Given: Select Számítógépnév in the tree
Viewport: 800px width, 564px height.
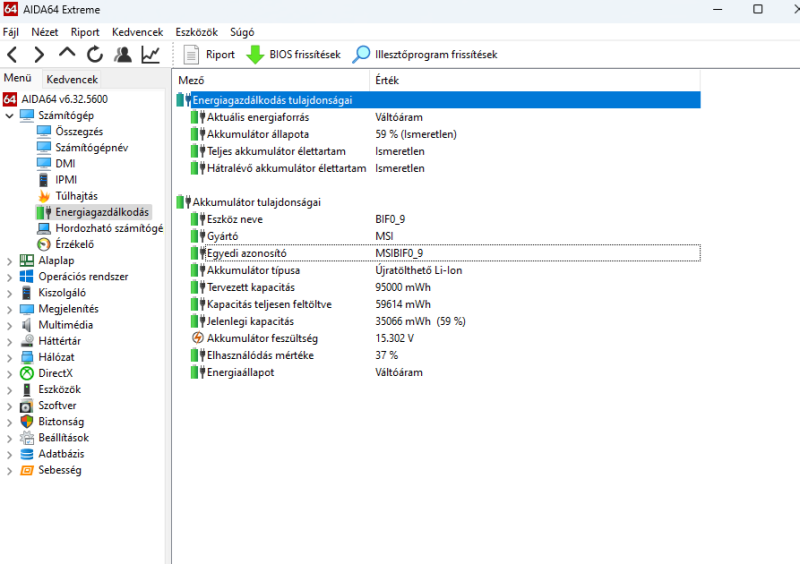Looking at the screenshot, I should pos(92,148).
